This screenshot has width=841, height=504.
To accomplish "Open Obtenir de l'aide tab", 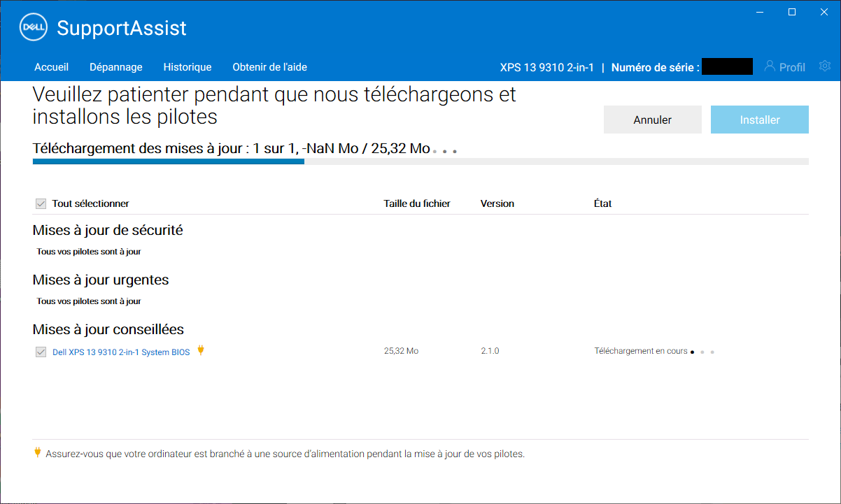I will pos(269,67).
